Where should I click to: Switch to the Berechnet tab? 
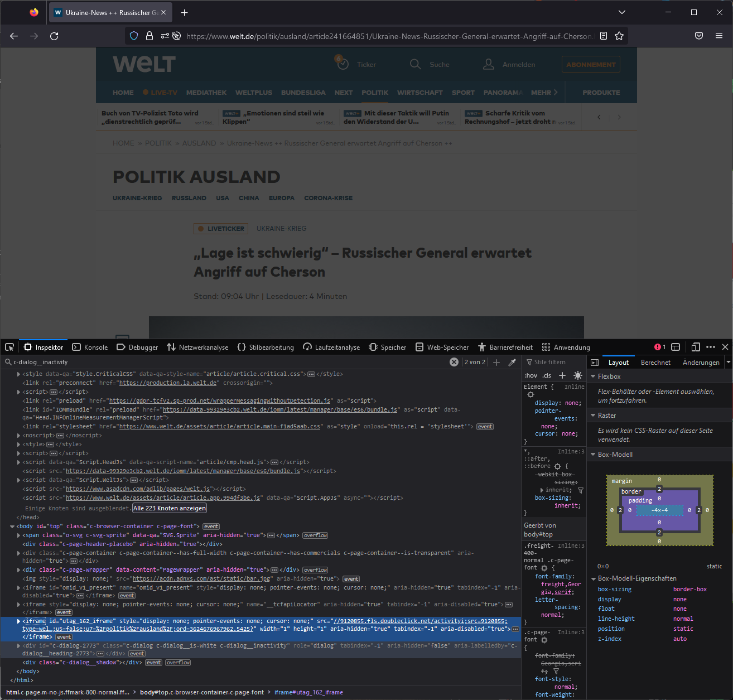pos(655,361)
